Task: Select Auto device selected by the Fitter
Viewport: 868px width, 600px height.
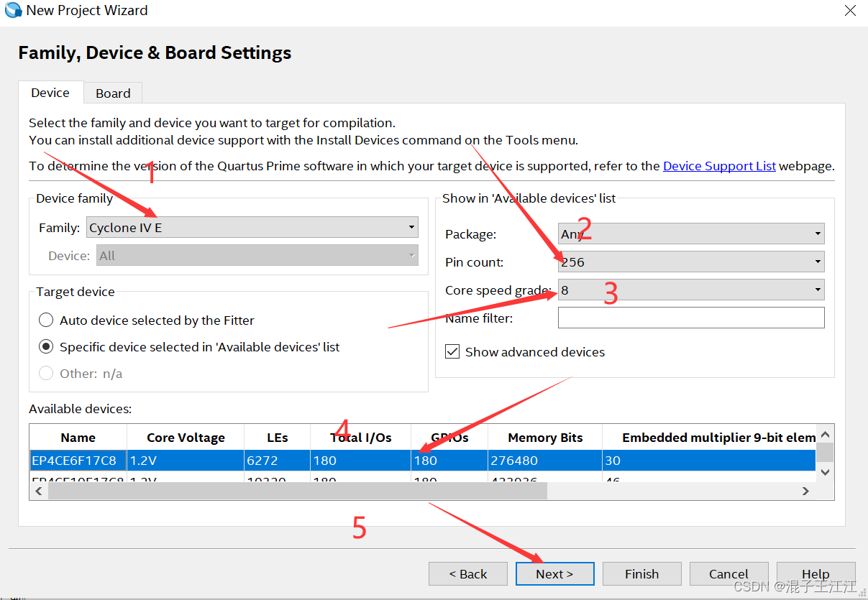Action: [x=46, y=320]
